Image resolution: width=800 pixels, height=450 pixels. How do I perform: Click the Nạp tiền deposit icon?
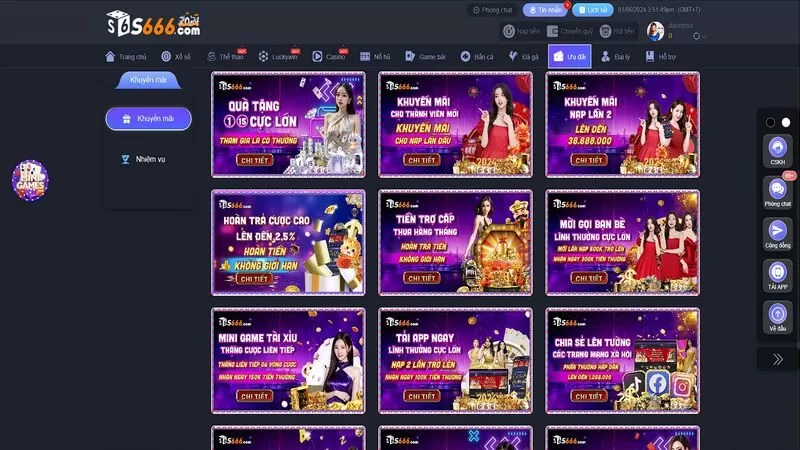[x=509, y=32]
